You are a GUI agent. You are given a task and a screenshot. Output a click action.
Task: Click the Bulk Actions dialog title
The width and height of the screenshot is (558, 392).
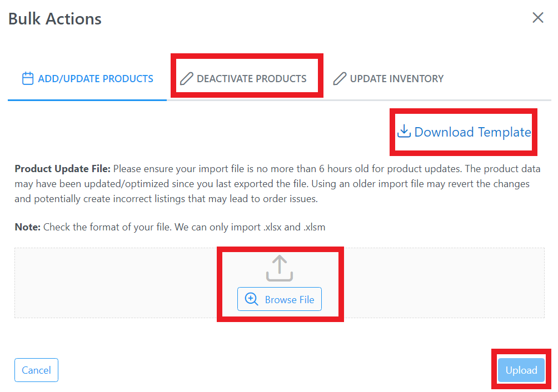pyautogui.click(x=55, y=19)
